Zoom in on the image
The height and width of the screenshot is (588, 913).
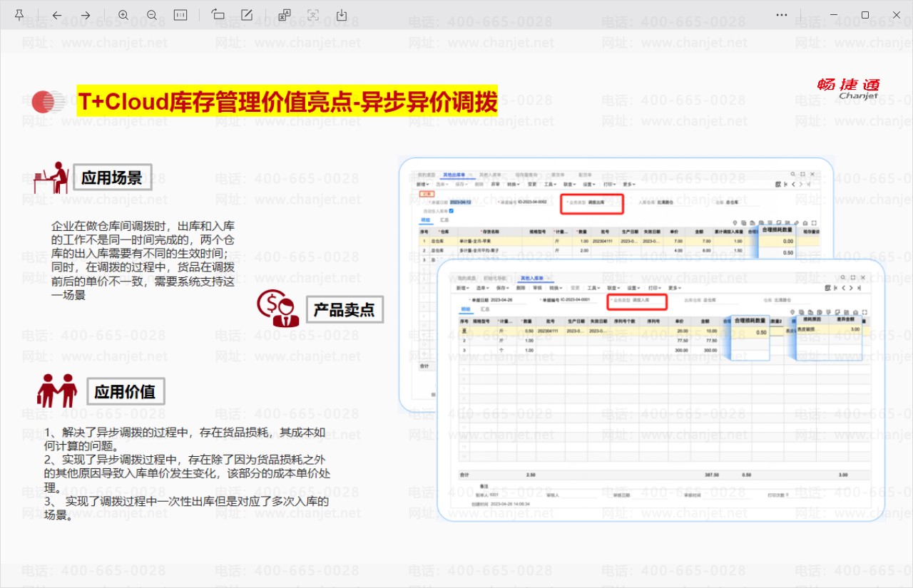123,15
